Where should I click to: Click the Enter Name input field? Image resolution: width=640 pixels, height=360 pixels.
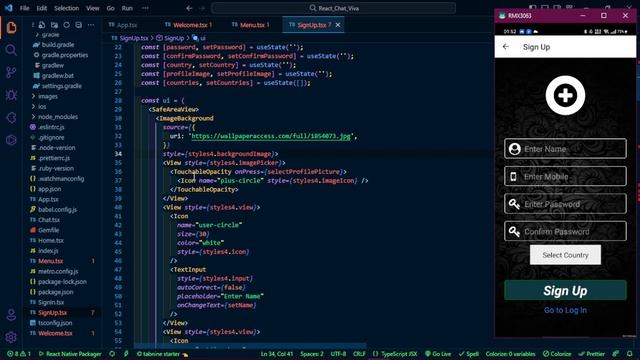565,149
